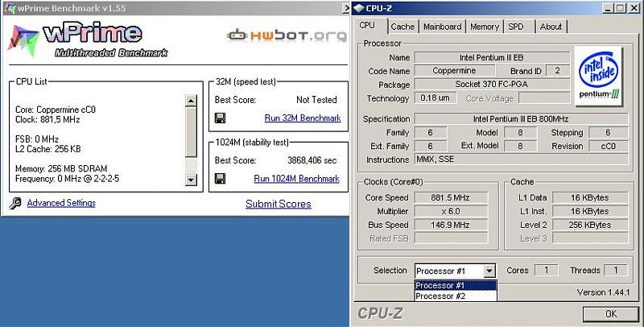Screen dimensions: 644x327
Task: Click the Bus Speed value 146.9 MHz
Action: 451,225
